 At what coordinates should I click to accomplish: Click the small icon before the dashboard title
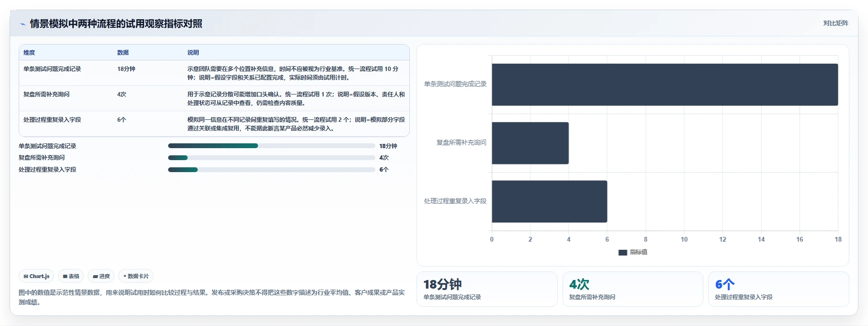[23, 24]
